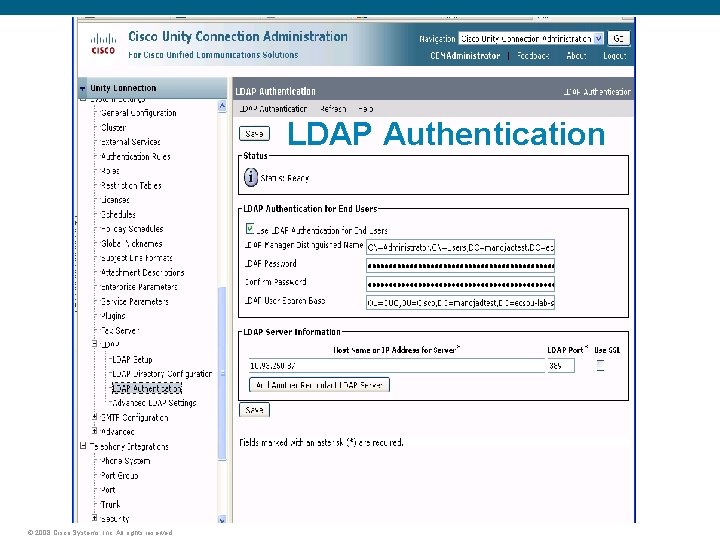
Task: Open Global Nicknames tree item
Action: (x=131, y=243)
